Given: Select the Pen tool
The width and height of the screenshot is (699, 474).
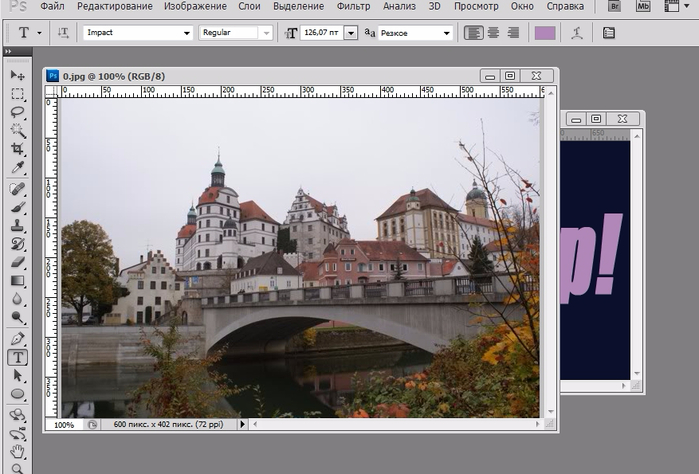Looking at the screenshot, I should [17, 339].
